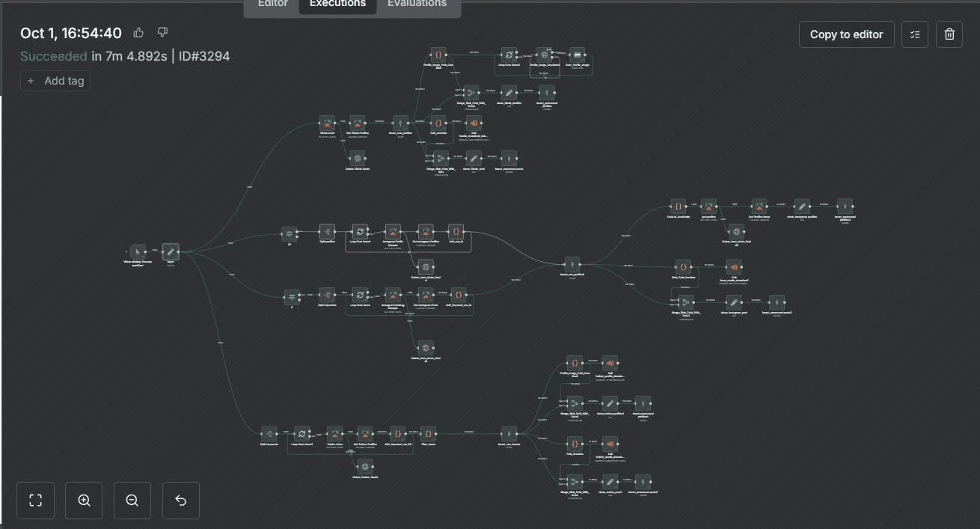980x529 pixels.
Task: Open the clean_twitter_profiles1 node
Action: [x=610, y=404]
